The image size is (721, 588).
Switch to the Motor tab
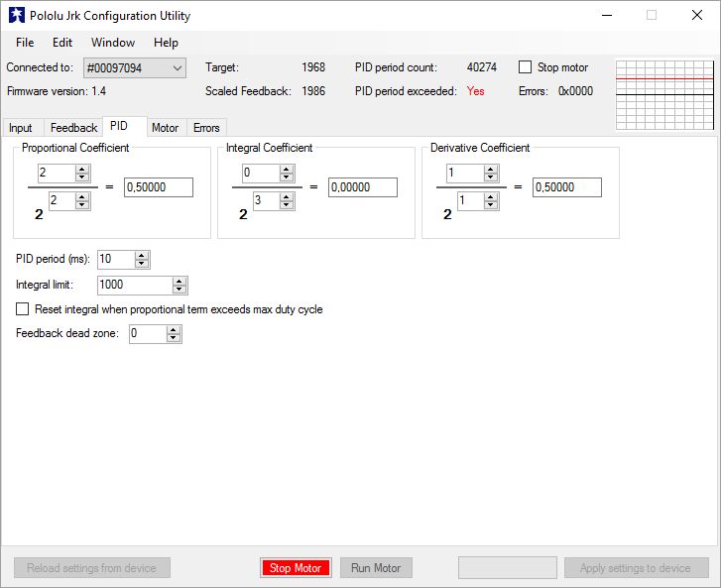[x=165, y=128]
